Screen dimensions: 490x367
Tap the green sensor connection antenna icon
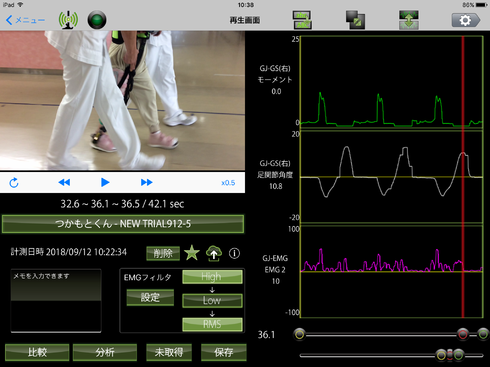tap(68, 20)
